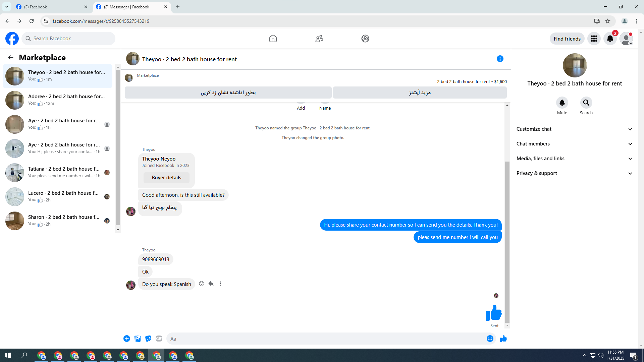Open the notifications bell
Image resolution: width=644 pixels, height=362 pixels.
(x=610, y=39)
